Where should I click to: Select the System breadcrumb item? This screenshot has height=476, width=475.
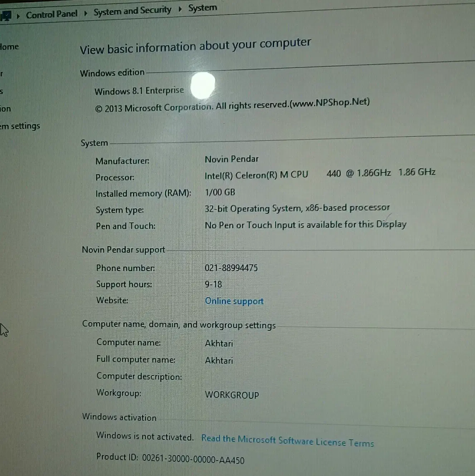coord(203,8)
